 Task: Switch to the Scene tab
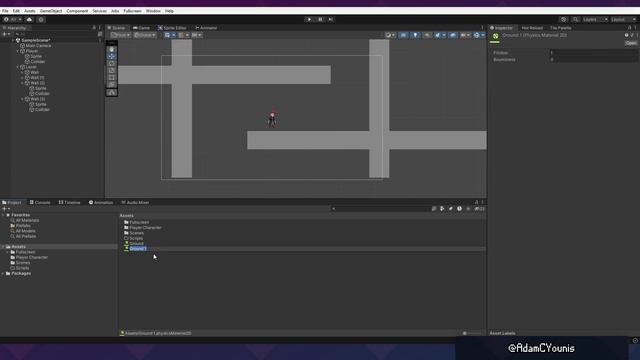(x=116, y=28)
